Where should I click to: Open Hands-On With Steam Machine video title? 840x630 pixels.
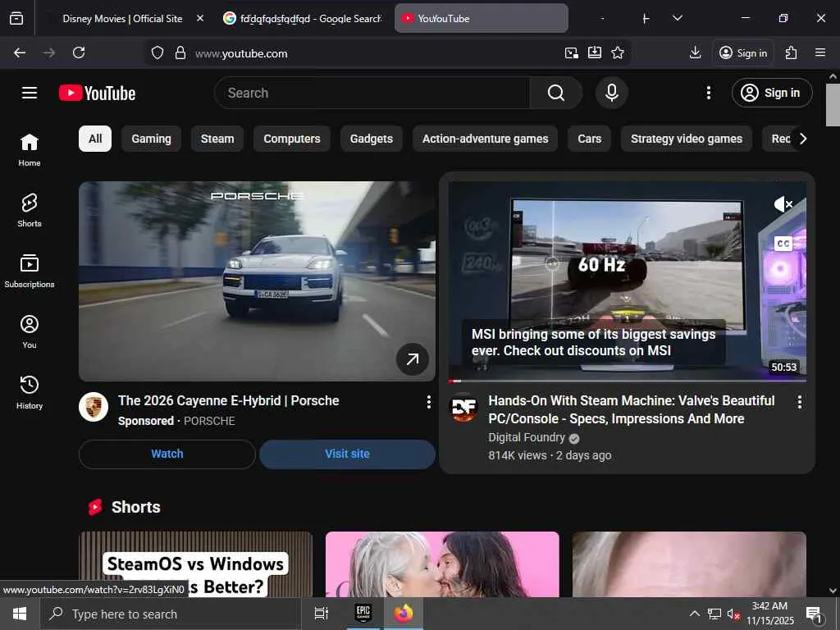point(632,409)
